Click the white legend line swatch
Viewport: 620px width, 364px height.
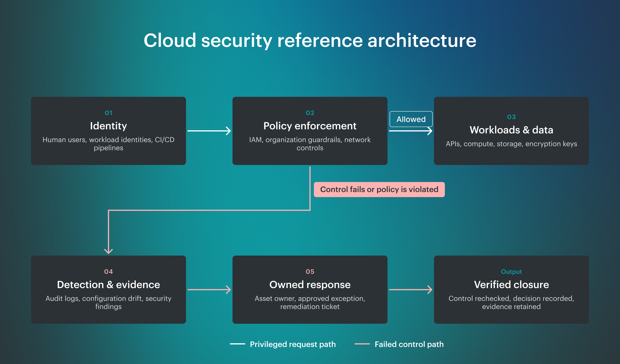(x=237, y=344)
